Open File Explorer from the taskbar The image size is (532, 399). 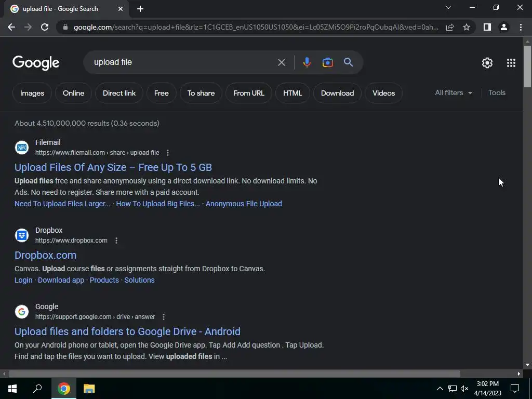(89, 389)
